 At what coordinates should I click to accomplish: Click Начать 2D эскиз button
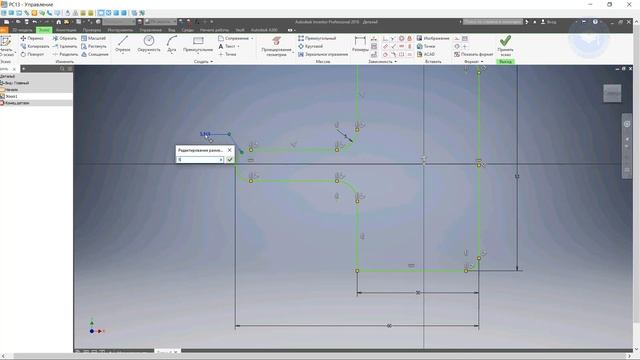[6, 46]
